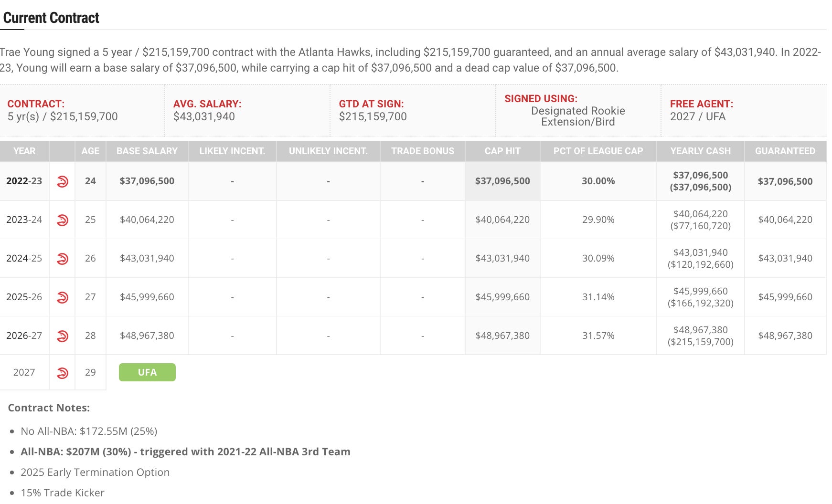
Task: Click the green UFA badge
Action: tap(147, 372)
